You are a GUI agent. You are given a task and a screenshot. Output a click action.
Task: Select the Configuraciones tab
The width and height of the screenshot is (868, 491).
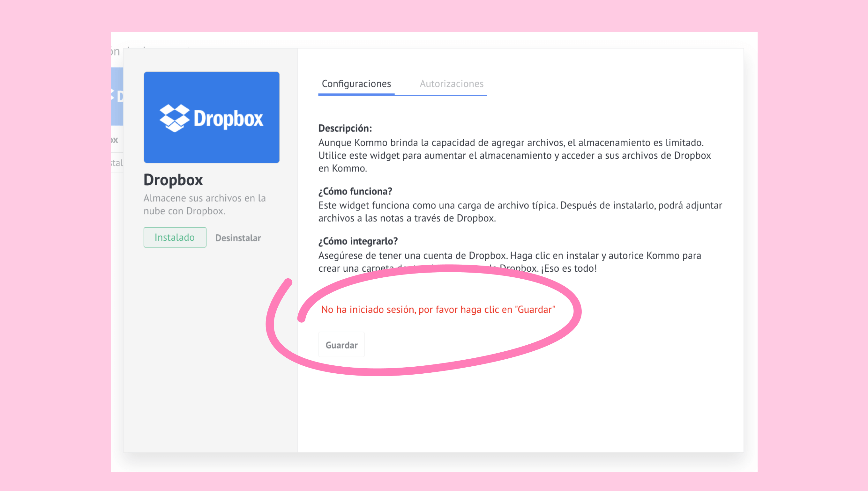[356, 84]
